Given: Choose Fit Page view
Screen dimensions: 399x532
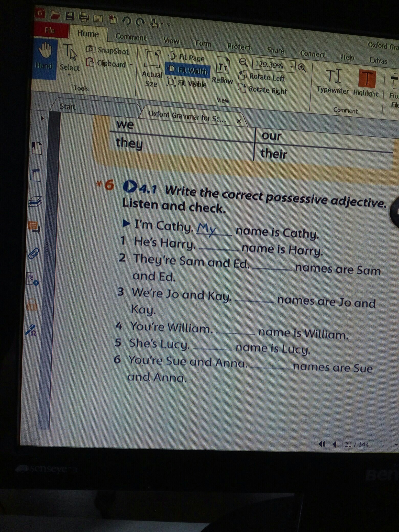Looking at the screenshot, I should point(187,57).
